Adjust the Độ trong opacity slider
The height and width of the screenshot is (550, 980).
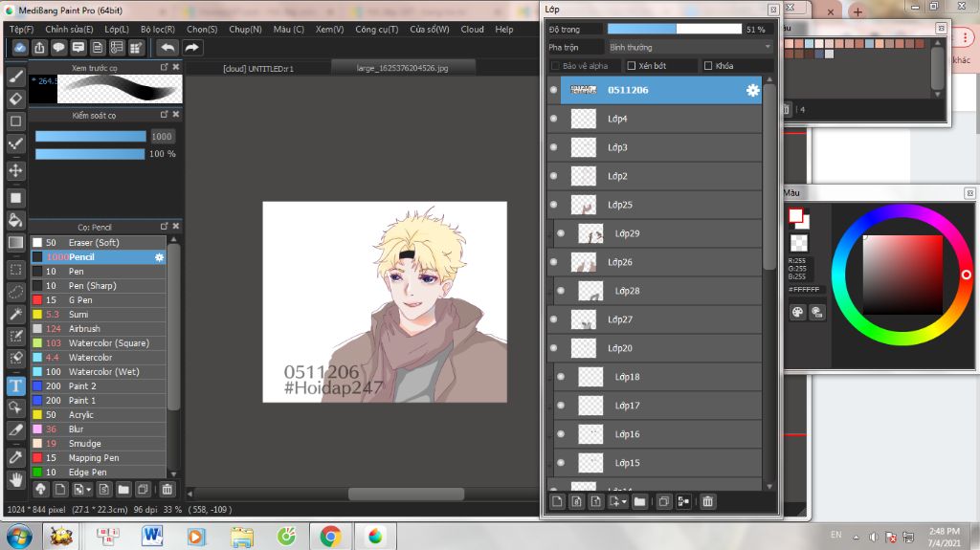click(x=675, y=29)
